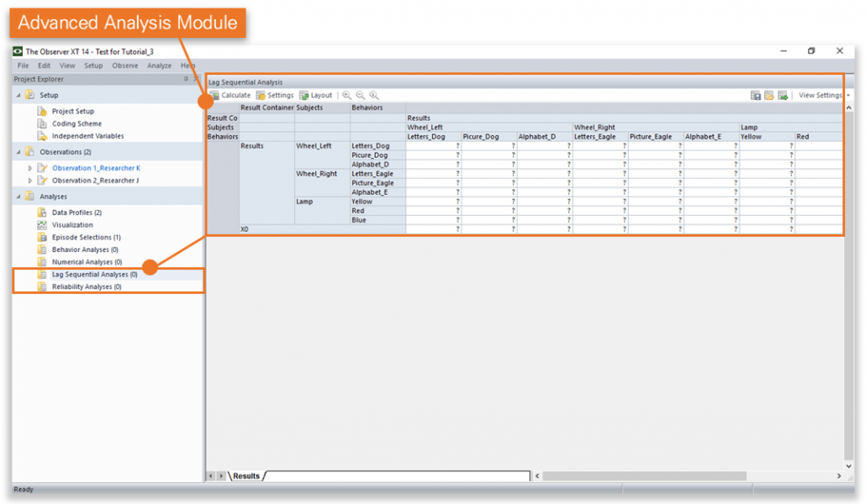Expand Observation 1_Researcher K
The height and width of the screenshot is (504, 866).
point(30,168)
